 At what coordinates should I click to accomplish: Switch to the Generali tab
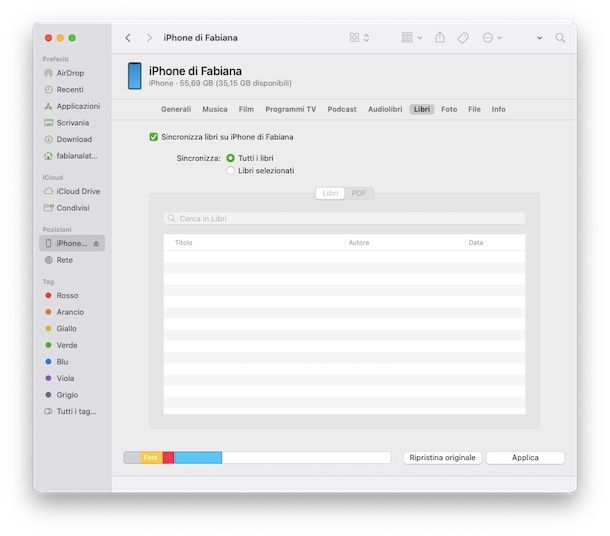click(x=176, y=109)
